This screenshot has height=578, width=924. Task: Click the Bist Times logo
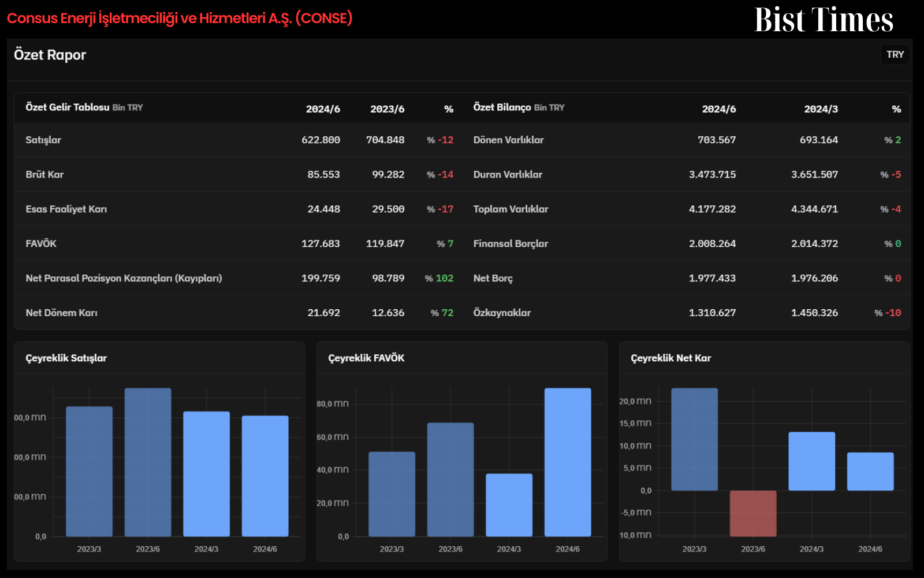coord(824,20)
